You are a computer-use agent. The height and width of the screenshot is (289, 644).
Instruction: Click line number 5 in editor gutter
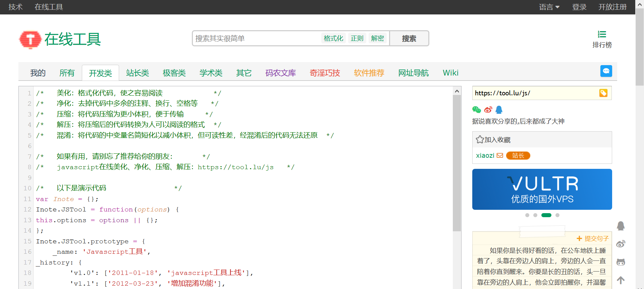(30, 136)
